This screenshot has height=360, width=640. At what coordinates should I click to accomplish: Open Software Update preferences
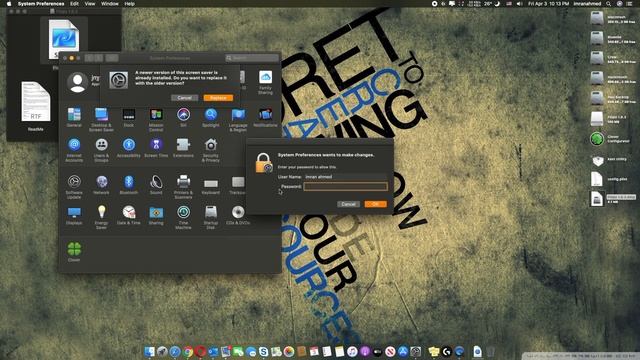point(74,187)
